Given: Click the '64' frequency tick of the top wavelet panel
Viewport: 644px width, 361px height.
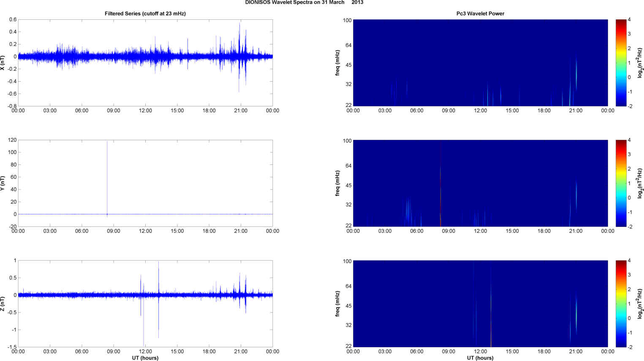Looking at the screenshot, I should pos(348,45).
